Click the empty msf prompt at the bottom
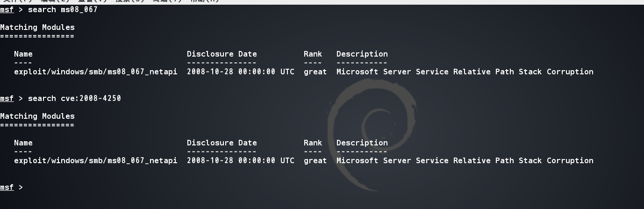Image resolution: width=644 pixels, height=209 pixels. 12,187
